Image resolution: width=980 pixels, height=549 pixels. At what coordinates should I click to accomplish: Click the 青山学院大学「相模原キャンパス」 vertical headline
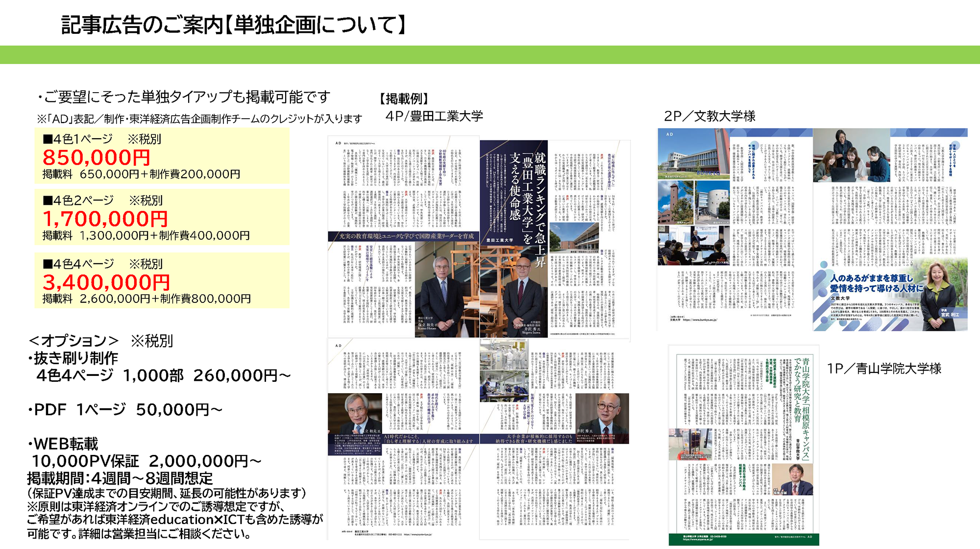click(x=806, y=409)
